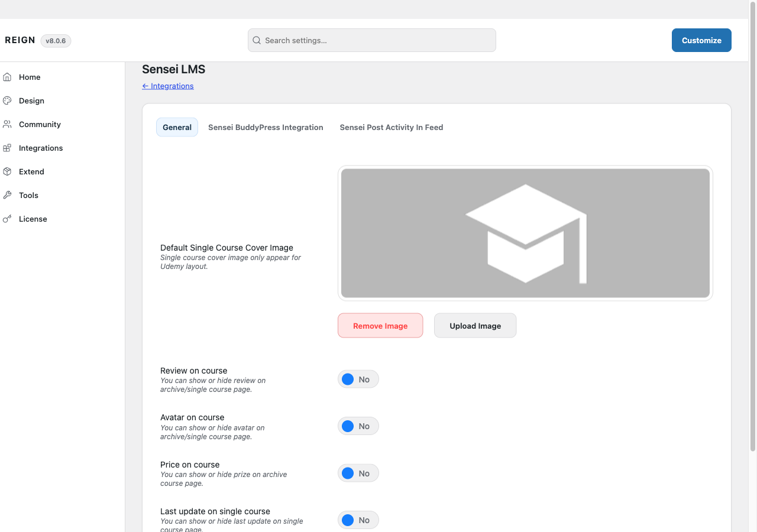Go back via the Integrations link

coord(168,86)
